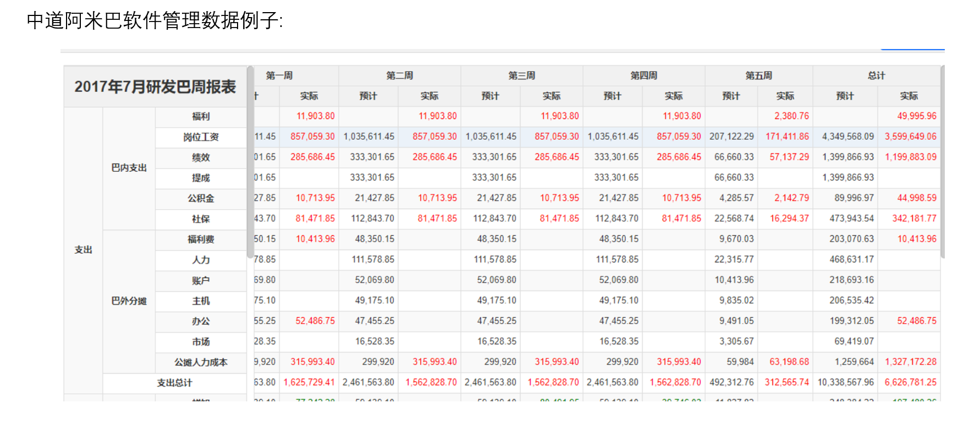Image resolution: width=980 pixels, height=441 pixels.
Task: Click the 中道阿米巴软件管理数据例子 heading text
Action: click(155, 20)
